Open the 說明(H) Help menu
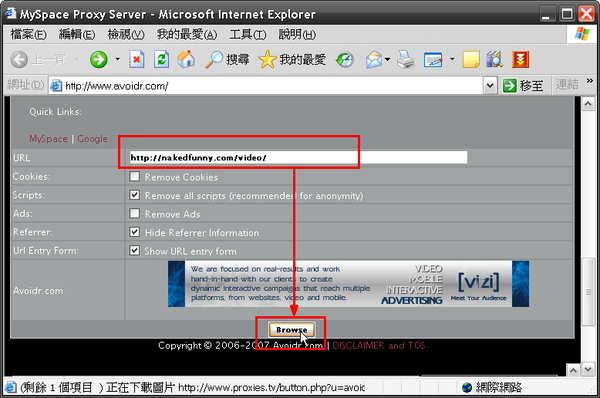600x398 pixels. (297, 34)
